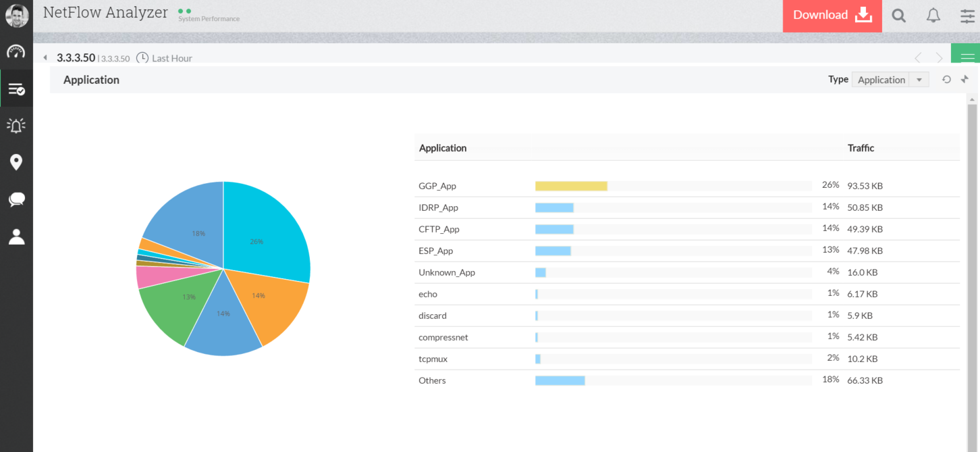Open the user account sidebar icon
980x452 pixels.
[16, 236]
